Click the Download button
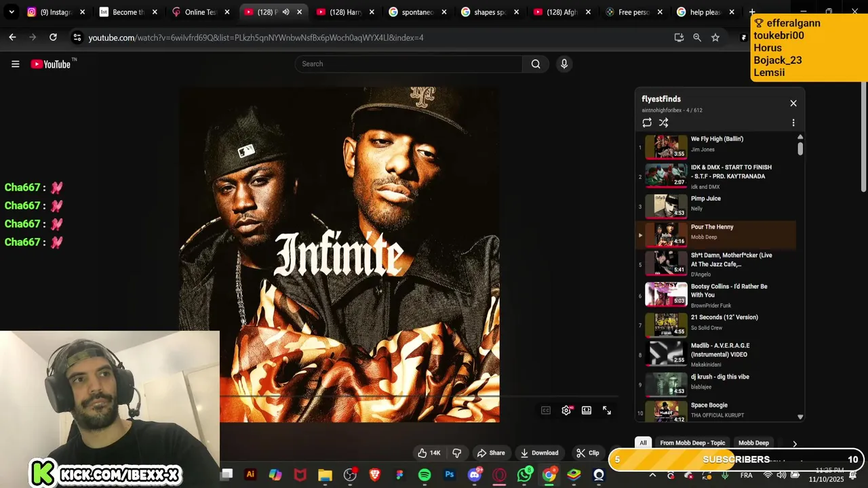 [540, 453]
